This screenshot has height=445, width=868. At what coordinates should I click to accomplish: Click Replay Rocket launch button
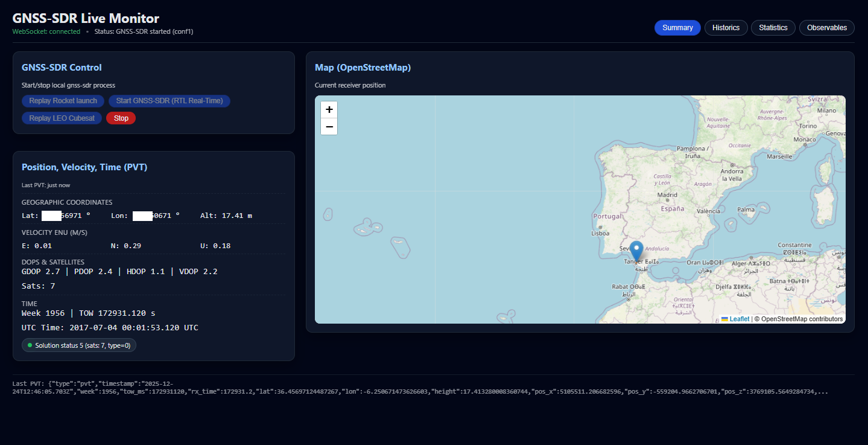tap(63, 101)
